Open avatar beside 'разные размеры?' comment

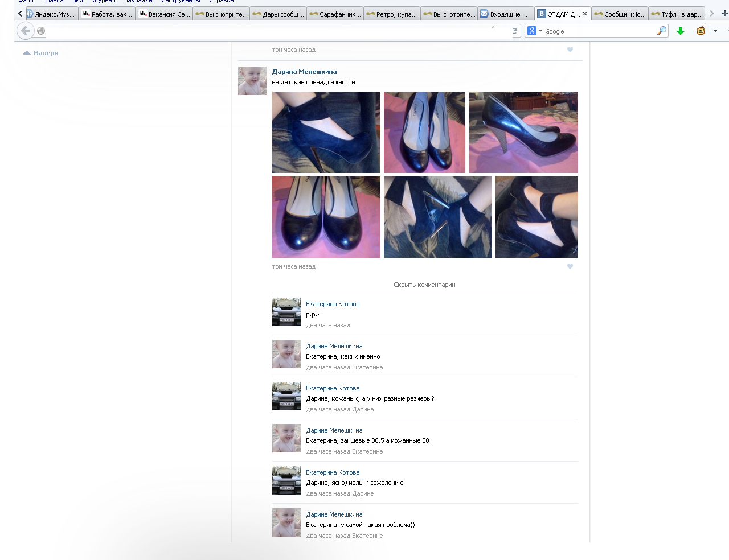pyautogui.click(x=286, y=396)
